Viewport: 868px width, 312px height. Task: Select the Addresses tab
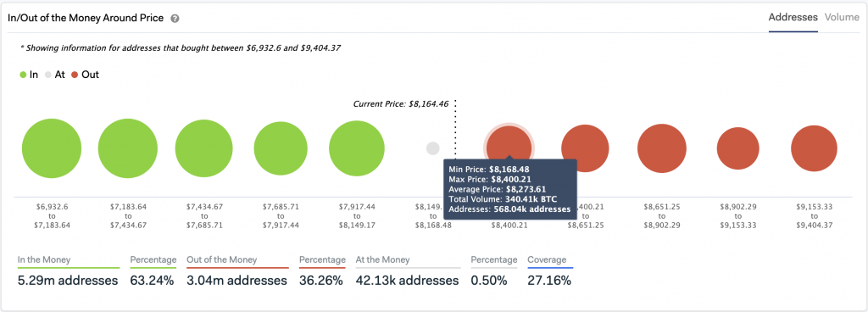[793, 17]
